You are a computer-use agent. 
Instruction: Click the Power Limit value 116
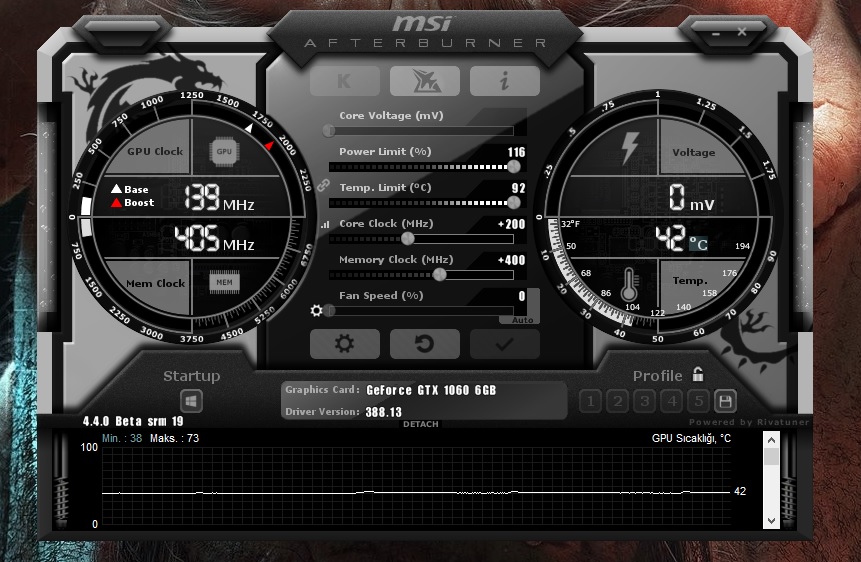516,152
